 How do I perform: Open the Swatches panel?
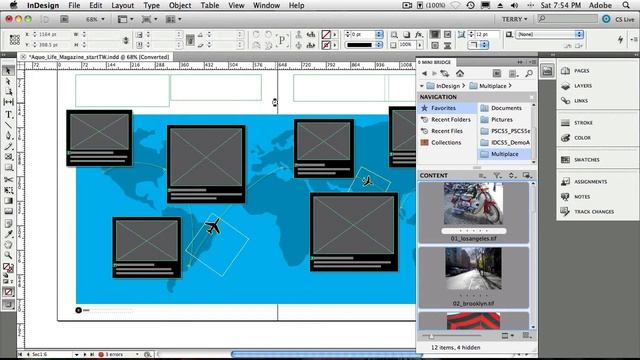(x=580, y=160)
